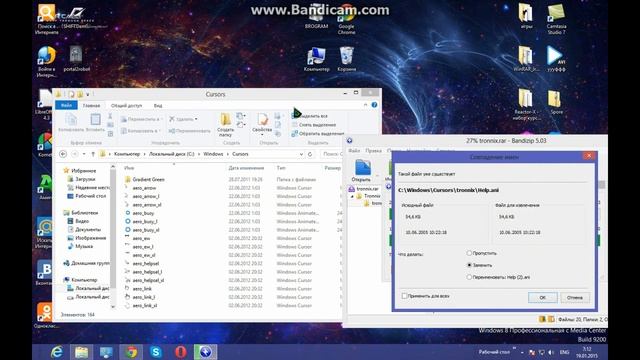
Task: Switch to the Общий доступ ribbon tab
Action: (x=127, y=105)
